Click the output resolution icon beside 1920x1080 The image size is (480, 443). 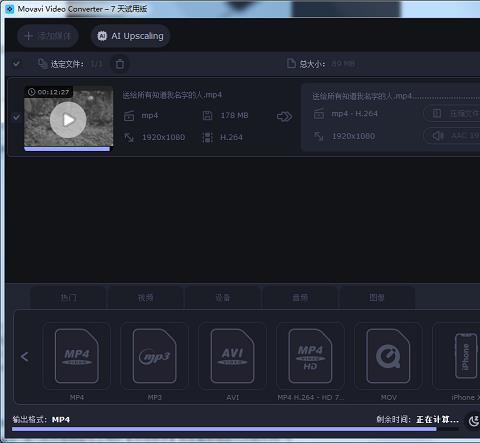pyautogui.click(x=319, y=136)
